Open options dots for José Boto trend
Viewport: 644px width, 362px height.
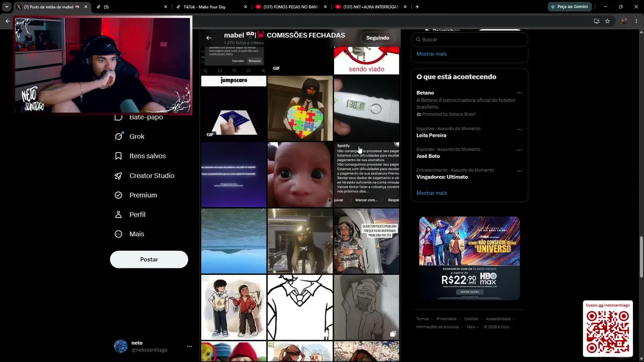pyautogui.click(x=519, y=150)
